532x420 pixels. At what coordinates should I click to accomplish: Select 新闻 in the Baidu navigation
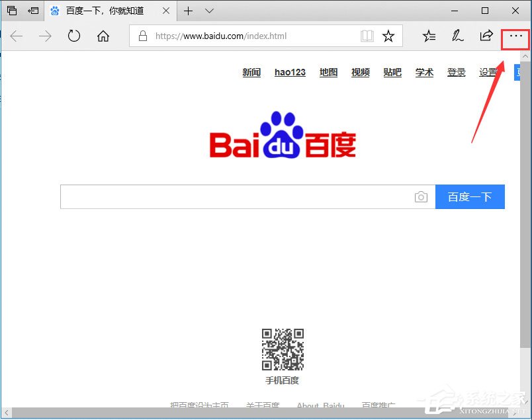point(251,72)
